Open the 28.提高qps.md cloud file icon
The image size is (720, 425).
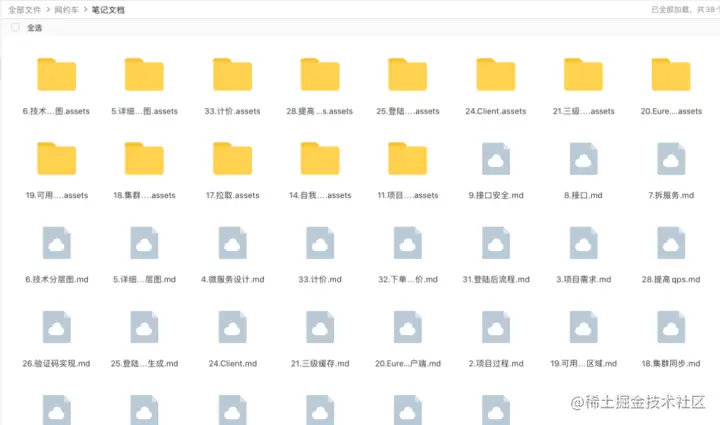tap(671, 243)
